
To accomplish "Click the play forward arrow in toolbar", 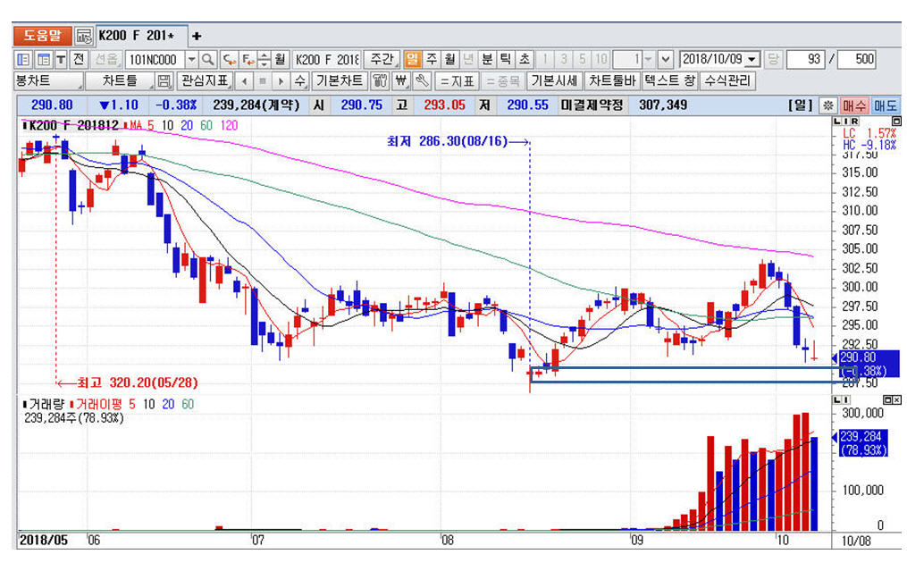I will (x=281, y=81).
